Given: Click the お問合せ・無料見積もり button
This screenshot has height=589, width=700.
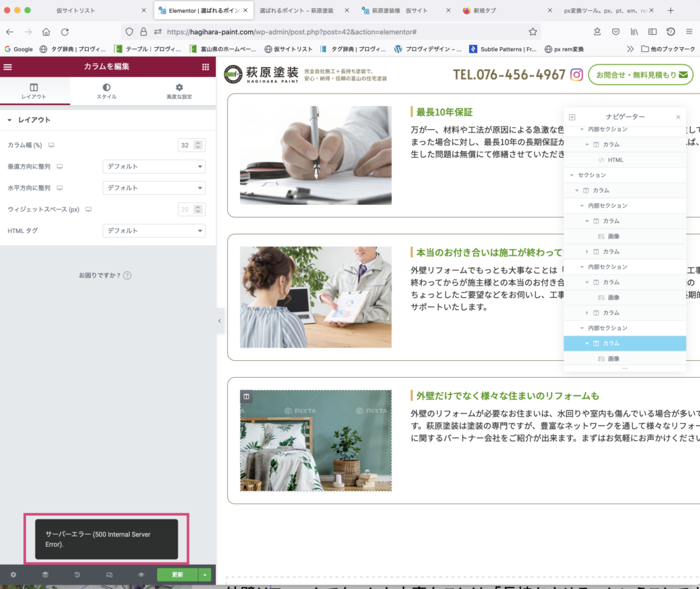Looking at the screenshot, I should (640, 74).
